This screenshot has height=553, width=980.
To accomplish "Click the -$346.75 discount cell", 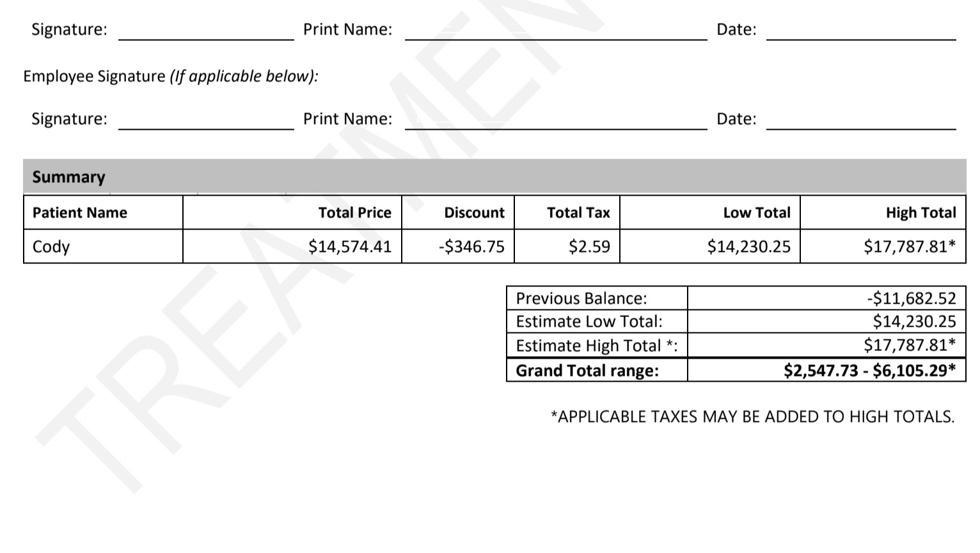I will 458,246.
